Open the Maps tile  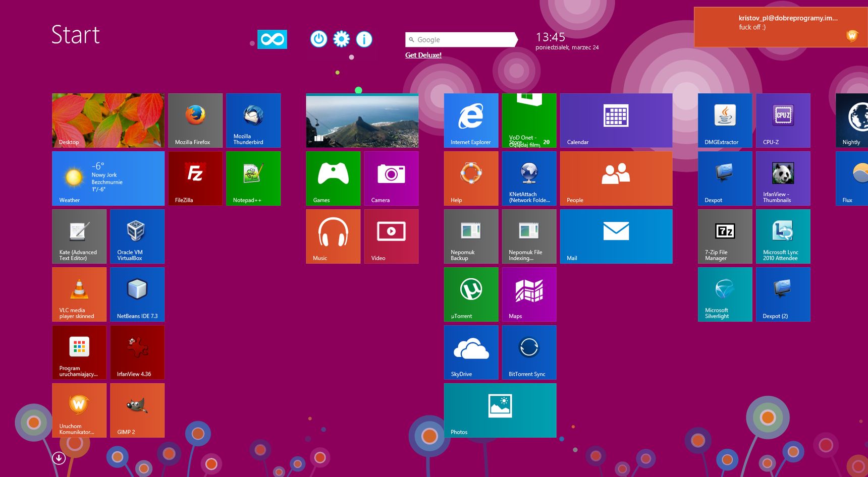(529, 294)
